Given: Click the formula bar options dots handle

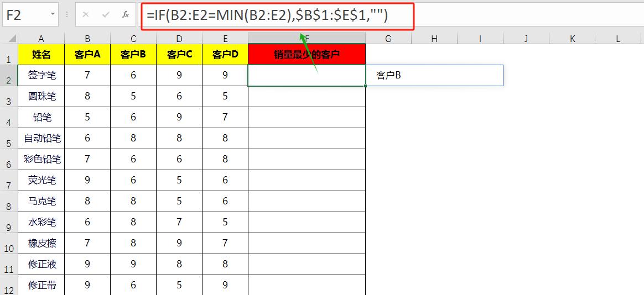Looking at the screenshot, I should (x=67, y=15).
